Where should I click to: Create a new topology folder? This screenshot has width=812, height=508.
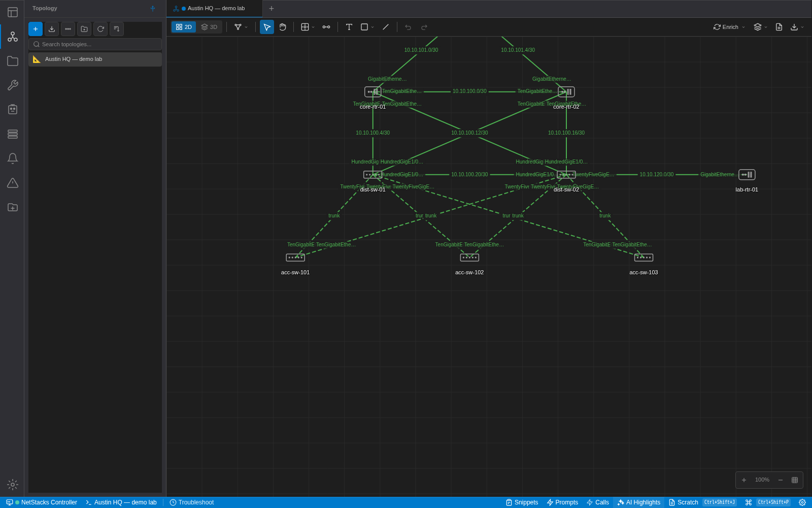click(84, 29)
